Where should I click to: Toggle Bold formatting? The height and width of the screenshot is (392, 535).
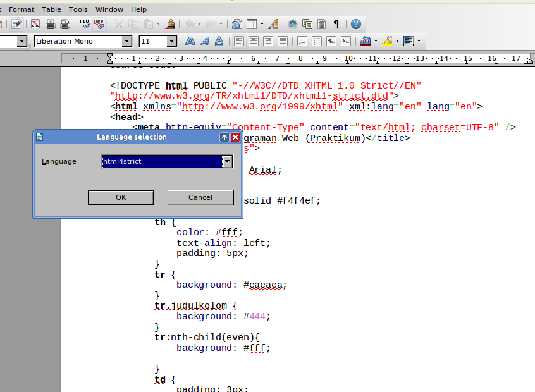point(190,41)
